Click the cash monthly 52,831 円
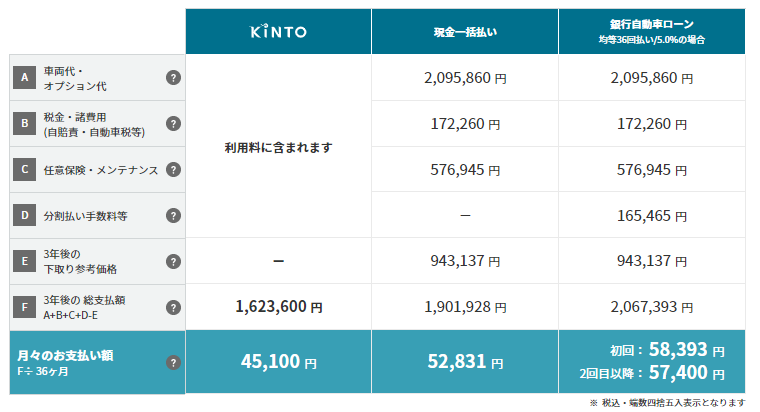760x412 pixels. coord(465,362)
